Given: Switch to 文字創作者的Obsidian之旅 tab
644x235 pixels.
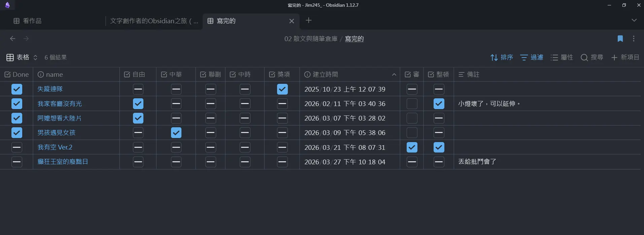Looking at the screenshot, I should 154,21.
